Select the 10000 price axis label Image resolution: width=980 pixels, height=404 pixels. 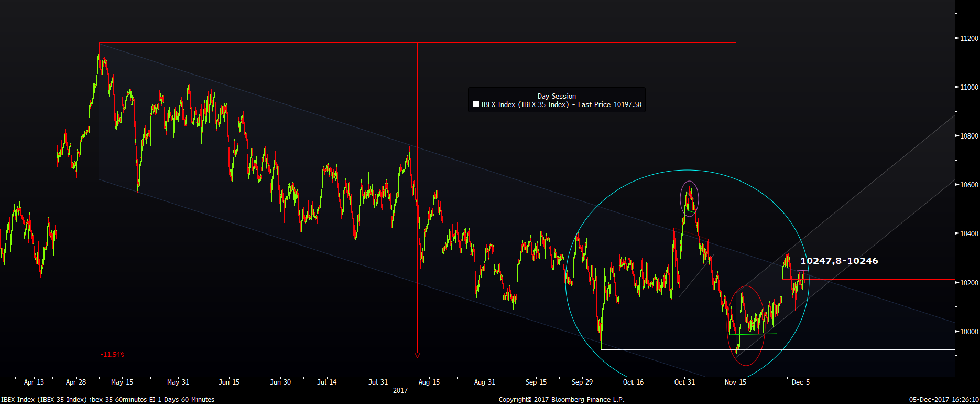coord(969,332)
